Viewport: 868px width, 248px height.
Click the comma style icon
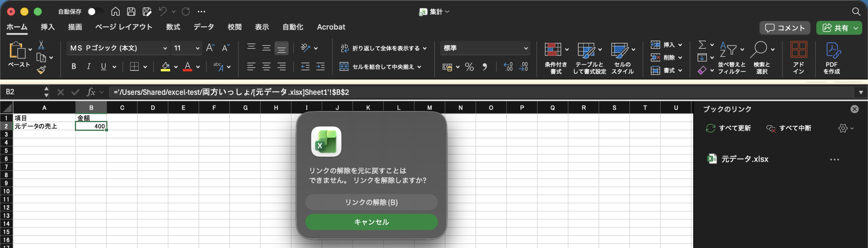[485, 67]
